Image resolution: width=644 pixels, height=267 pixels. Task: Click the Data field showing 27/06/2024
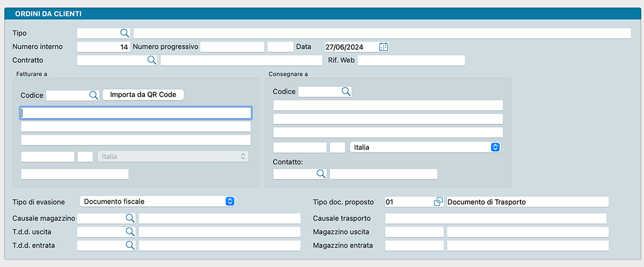[350, 47]
